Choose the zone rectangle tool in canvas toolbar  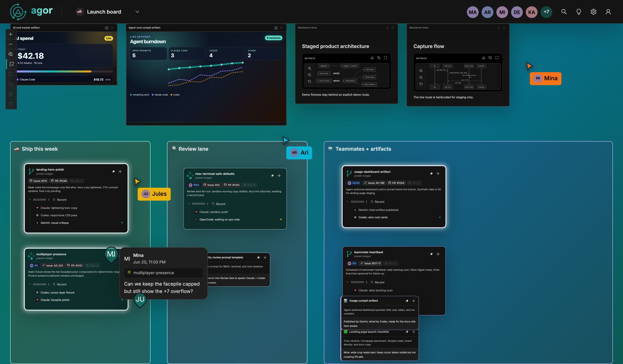pyautogui.click(x=11, y=74)
